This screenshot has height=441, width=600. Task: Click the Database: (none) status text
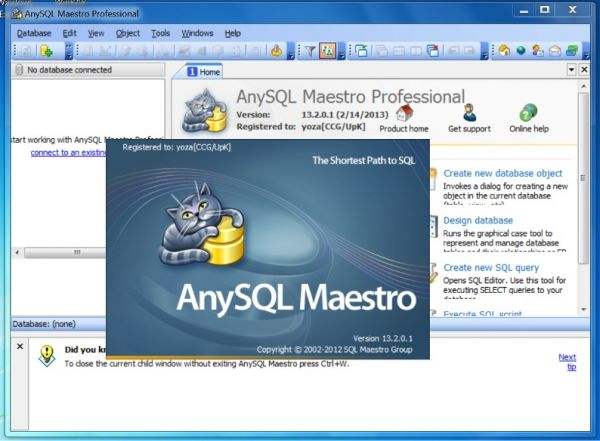[x=44, y=324]
